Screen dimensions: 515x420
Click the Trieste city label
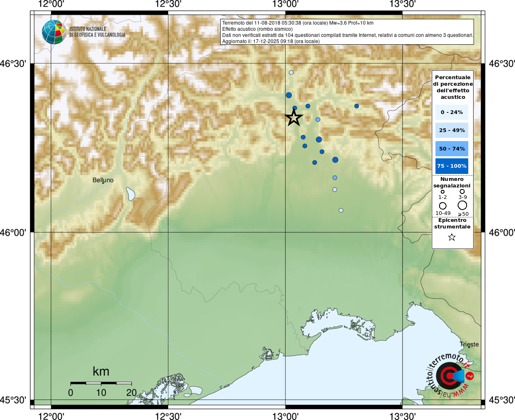tap(469, 345)
